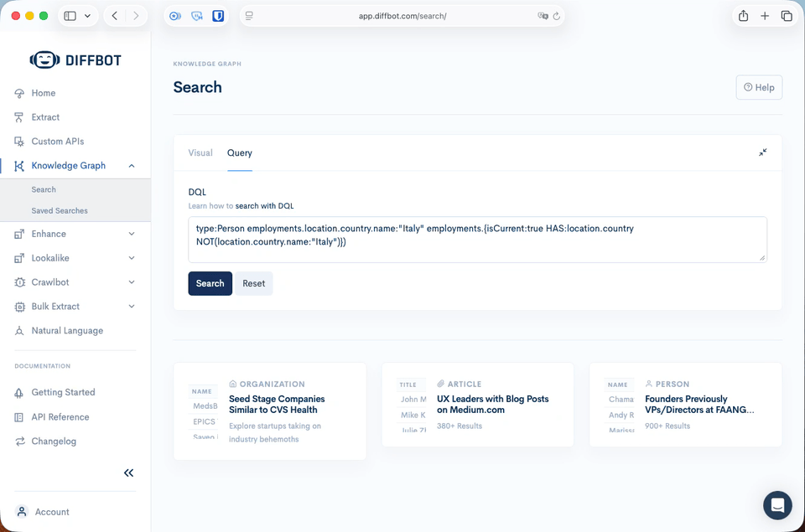This screenshot has width=805, height=532.
Task: Open the API Reference docs
Action: tap(60, 417)
